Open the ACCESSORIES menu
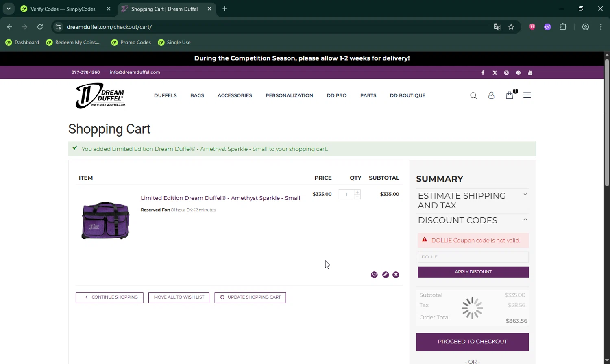The height and width of the screenshot is (364, 610). [x=235, y=95]
